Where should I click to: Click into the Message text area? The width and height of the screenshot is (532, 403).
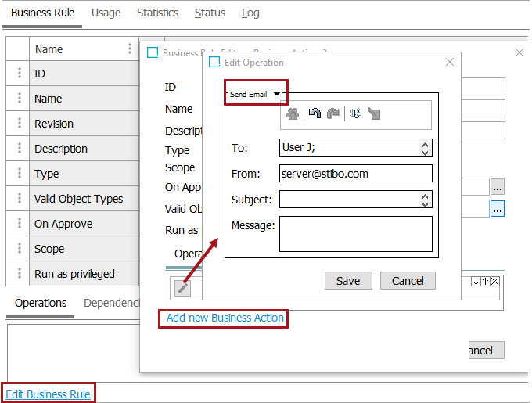pos(355,234)
